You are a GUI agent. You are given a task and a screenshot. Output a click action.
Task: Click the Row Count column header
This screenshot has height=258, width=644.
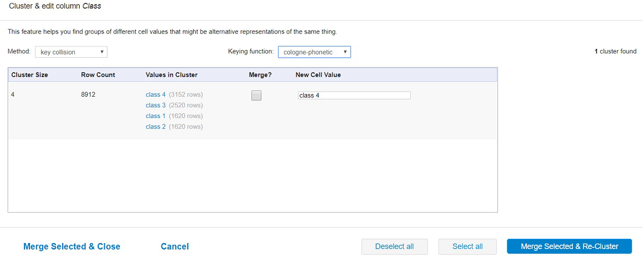98,75
